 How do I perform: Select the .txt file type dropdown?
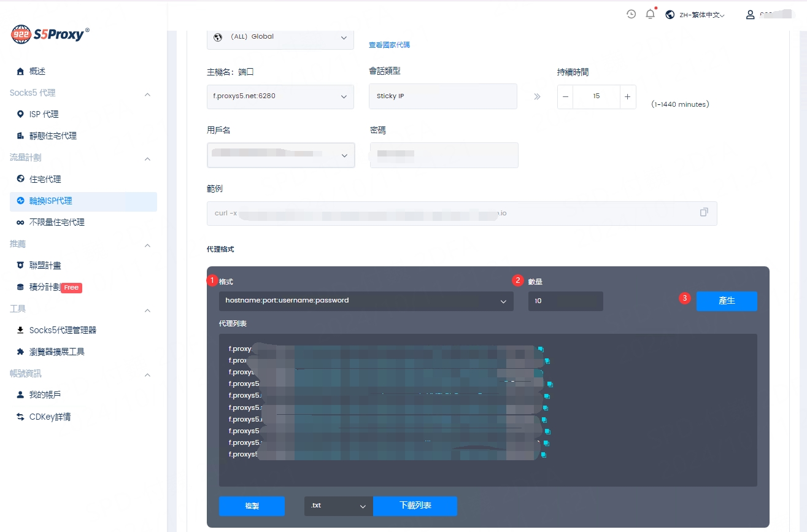point(338,506)
